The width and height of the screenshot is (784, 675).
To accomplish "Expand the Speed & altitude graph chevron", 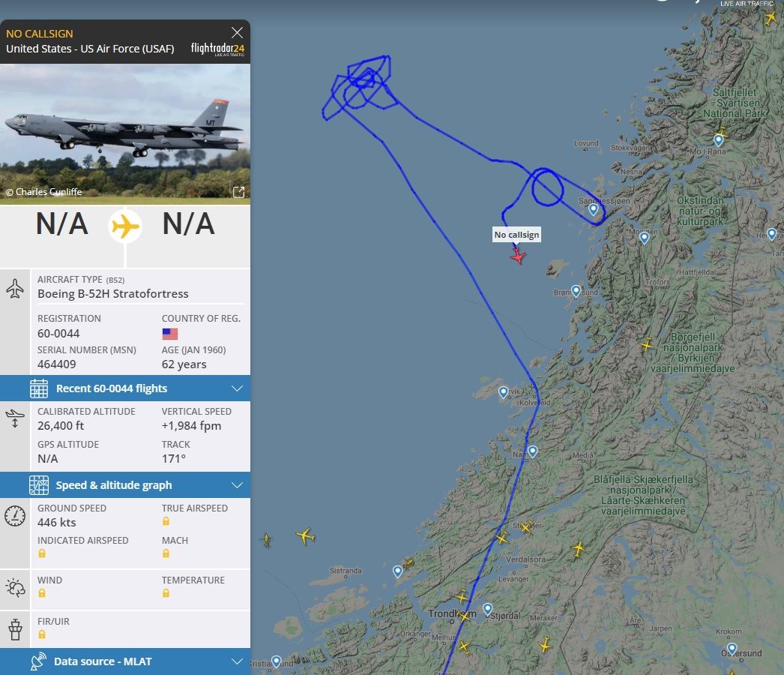I will tap(237, 485).
